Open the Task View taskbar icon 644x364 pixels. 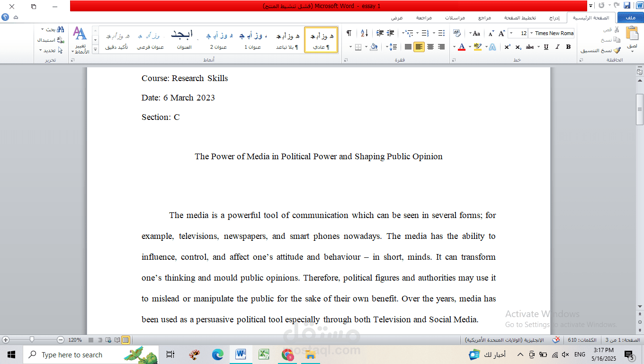click(170, 355)
